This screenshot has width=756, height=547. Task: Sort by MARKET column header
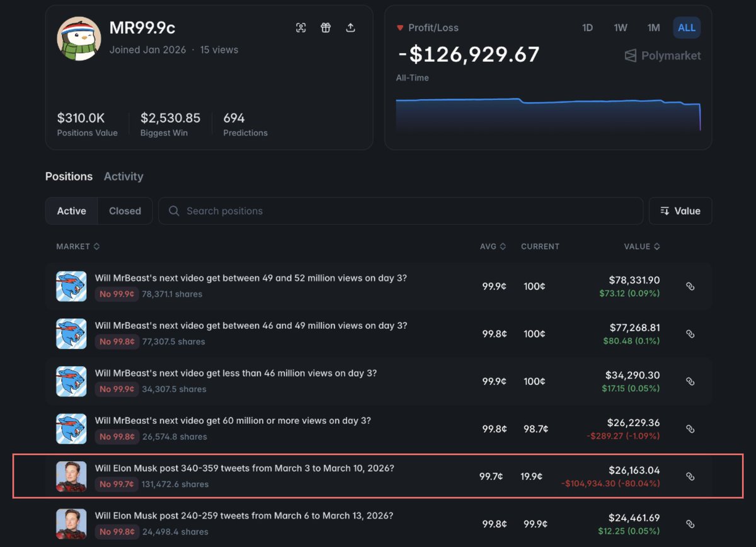(77, 246)
